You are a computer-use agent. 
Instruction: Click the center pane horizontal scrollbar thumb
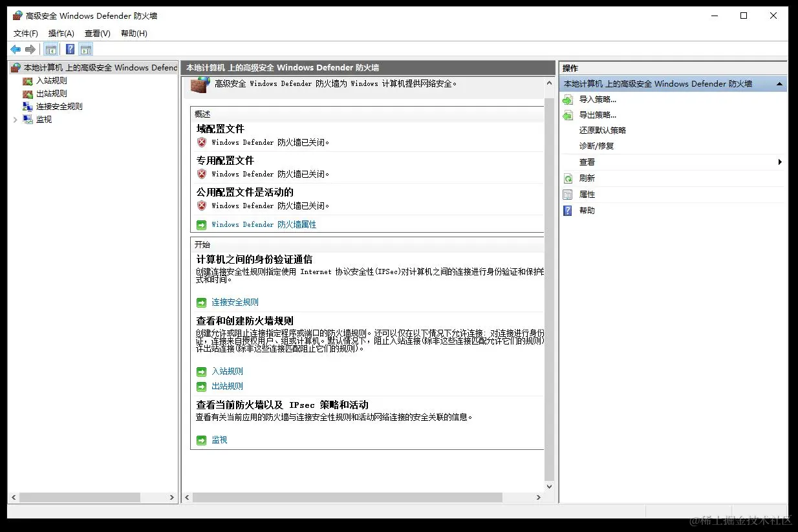coord(347,498)
